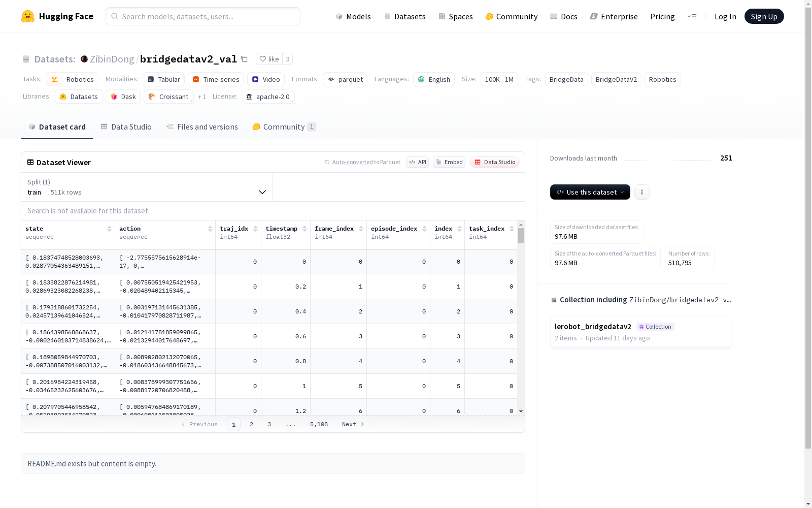
Task: Sort the task_index column
Action: point(512,229)
